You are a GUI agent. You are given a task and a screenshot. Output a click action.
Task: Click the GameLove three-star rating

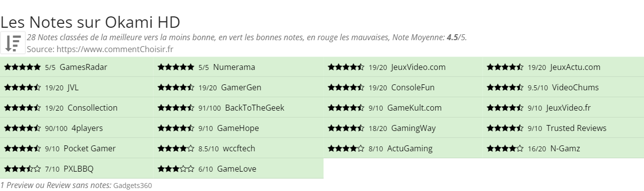pos(176,169)
